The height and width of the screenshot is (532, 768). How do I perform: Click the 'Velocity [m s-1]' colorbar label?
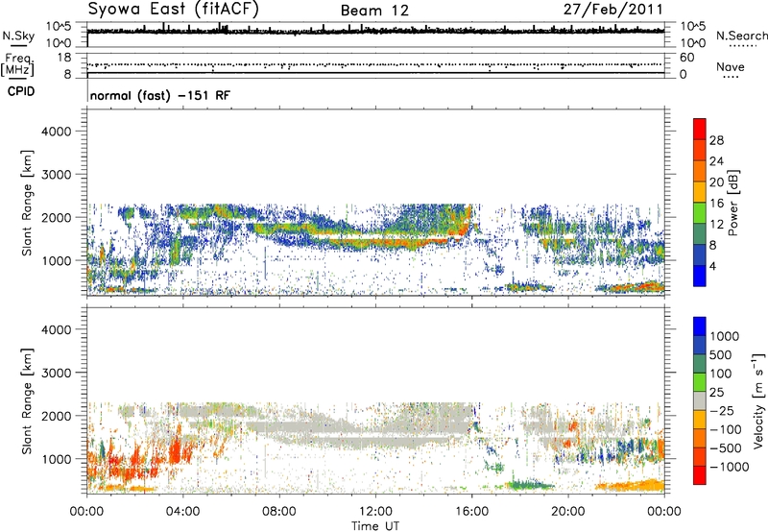pyautogui.click(x=758, y=400)
